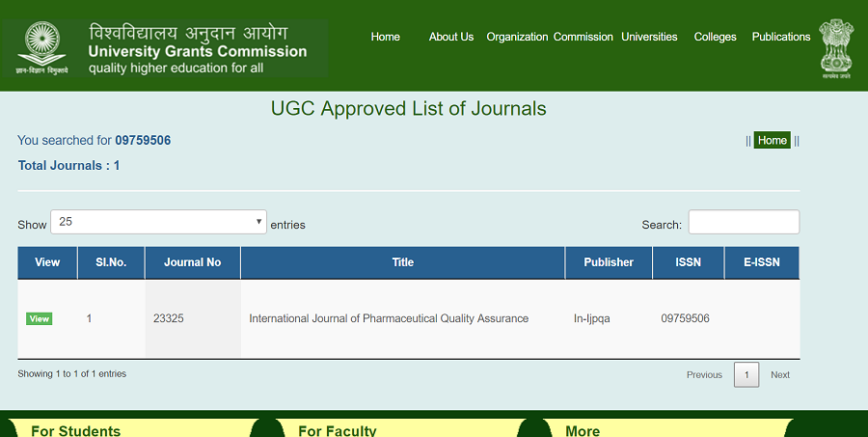Click the UGC logo emblem
Screen dimensions: 868x437
click(x=41, y=48)
